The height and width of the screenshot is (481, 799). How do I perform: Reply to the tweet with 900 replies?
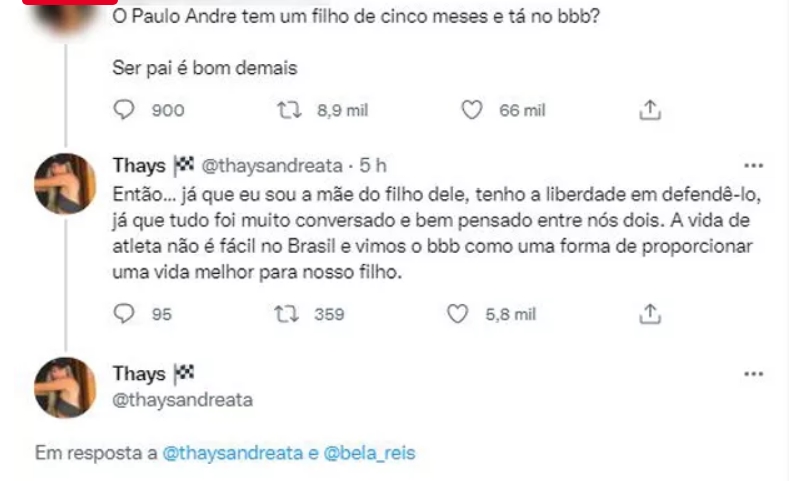124,110
